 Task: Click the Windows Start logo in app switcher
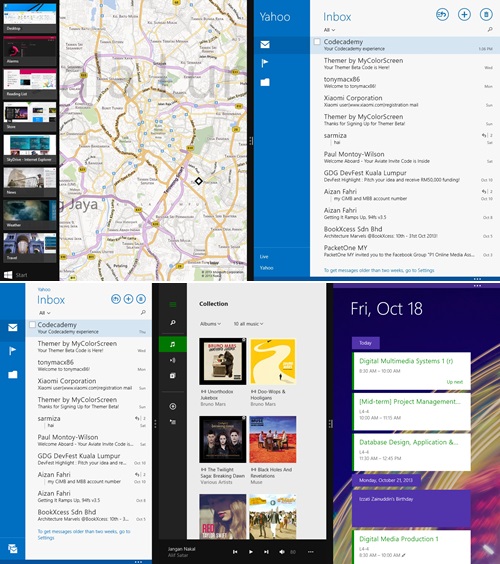click(x=8, y=275)
